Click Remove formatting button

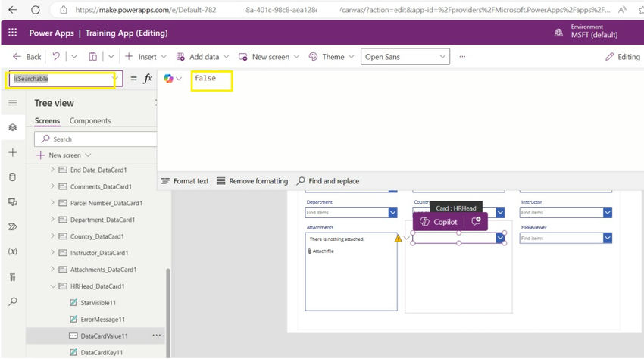click(x=252, y=181)
